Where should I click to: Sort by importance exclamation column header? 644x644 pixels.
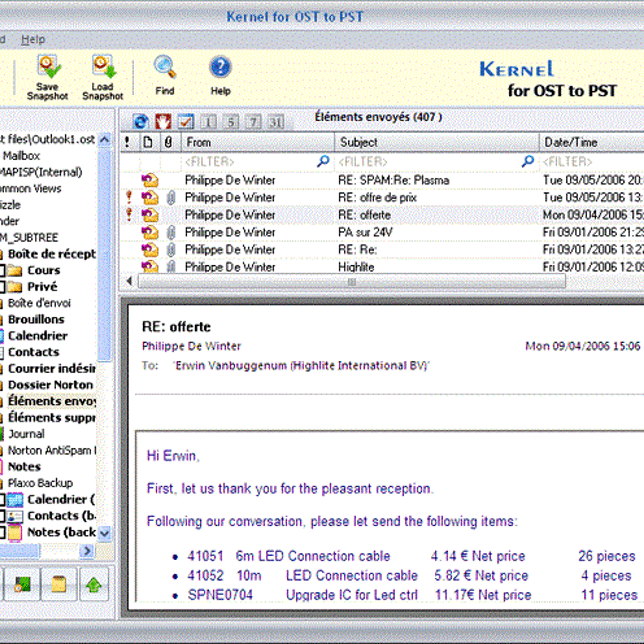pos(128,142)
